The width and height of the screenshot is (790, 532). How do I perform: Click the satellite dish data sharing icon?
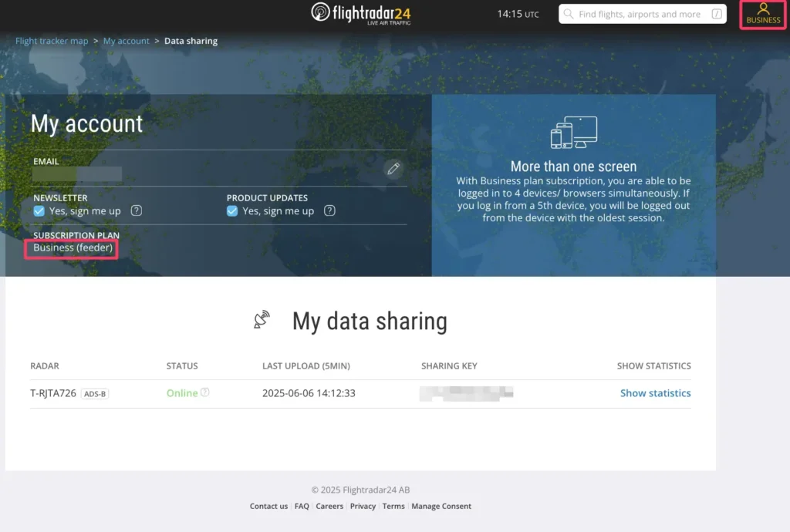[262, 319]
